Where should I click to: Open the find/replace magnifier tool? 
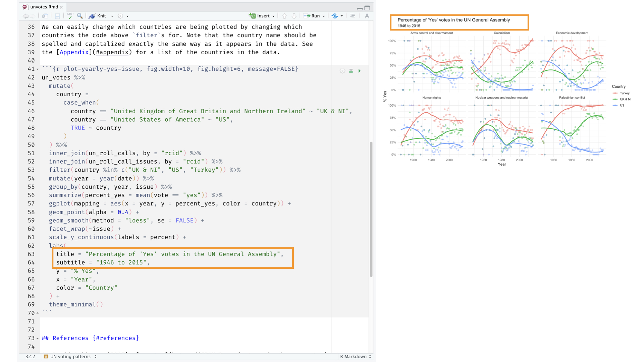pos(80,16)
